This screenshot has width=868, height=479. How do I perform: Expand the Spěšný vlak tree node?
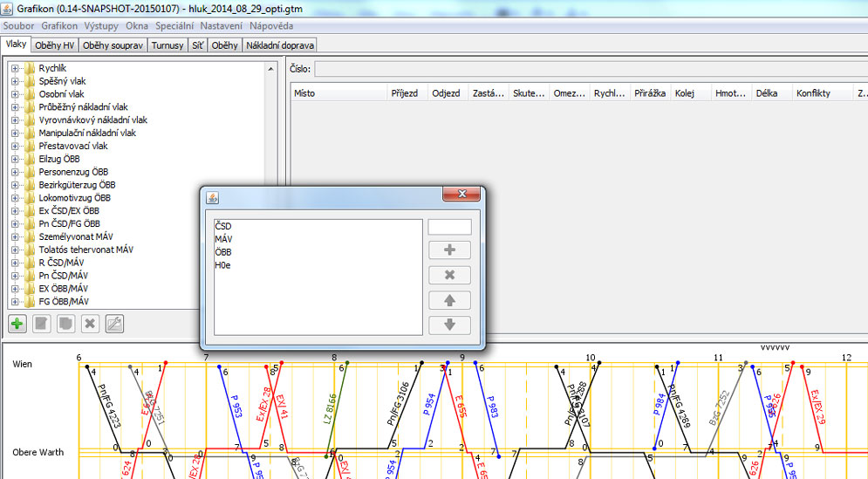(x=15, y=81)
